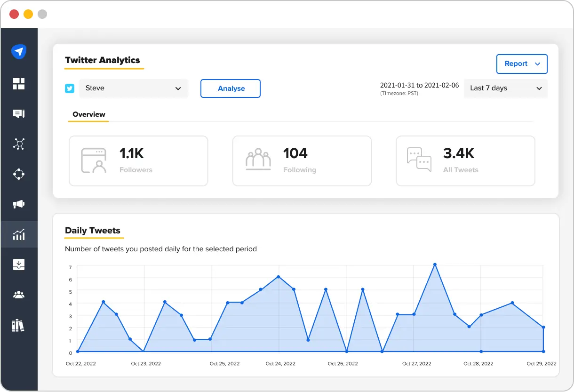
Task: Click the paper plane logo icon
Action: click(x=19, y=52)
